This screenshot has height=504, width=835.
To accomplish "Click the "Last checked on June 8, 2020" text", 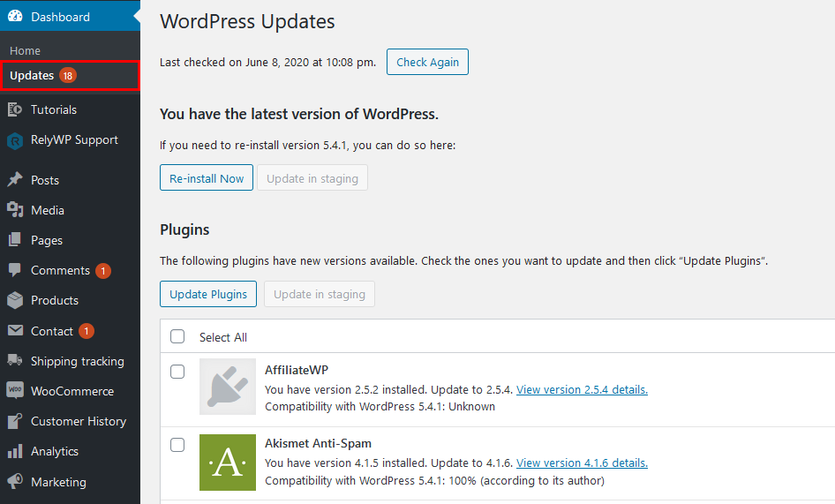I will (267, 63).
